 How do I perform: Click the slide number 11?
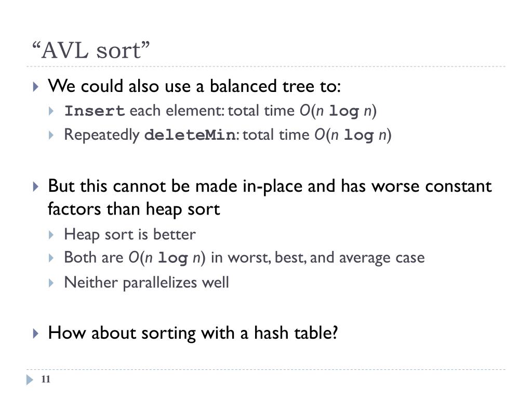(46, 379)
